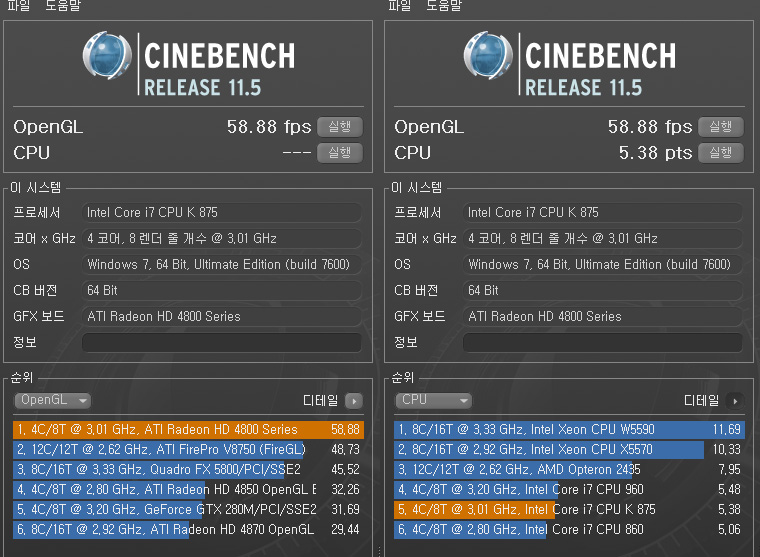Image resolution: width=760 pixels, height=557 pixels.
Task: Click 코어 x GHz field in left window
Action: pyautogui.click(x=222, y=239)
